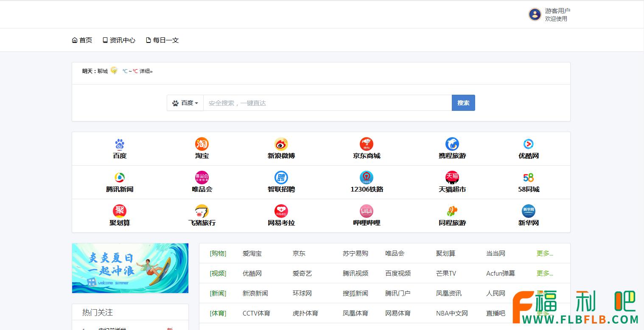This screenshot has height=330, width=644.
Task: Open the Vipshop (唯品会) icon
Action: 202,178
